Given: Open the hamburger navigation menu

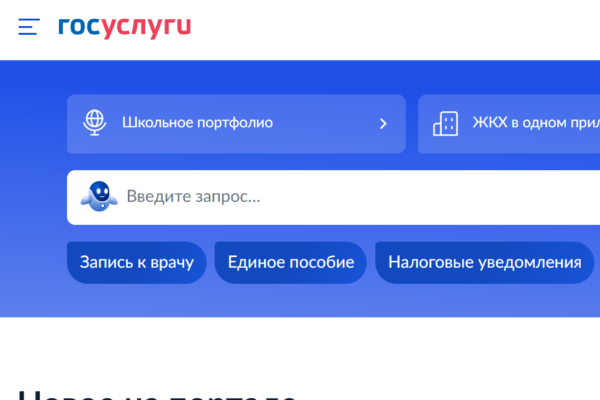Looking at the screenshot, I should point(29,26).
